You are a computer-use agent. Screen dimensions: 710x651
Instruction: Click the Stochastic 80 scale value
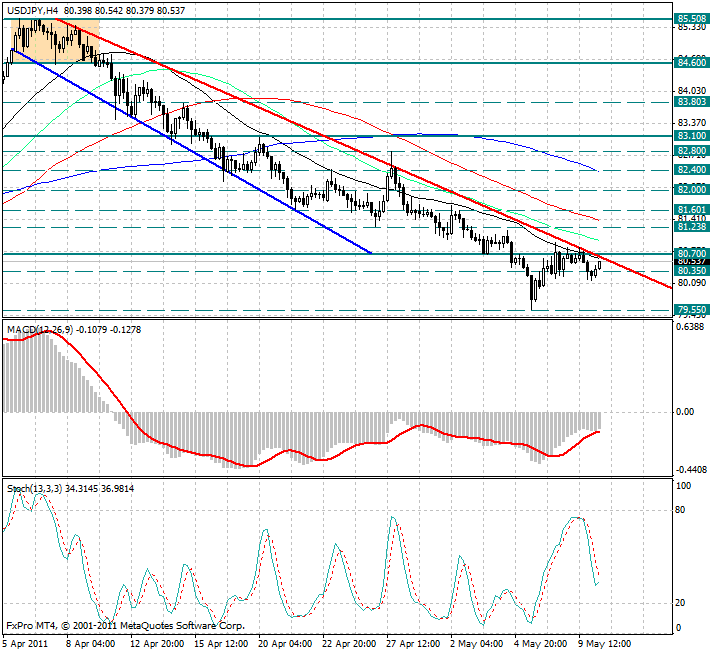[680, 510]
